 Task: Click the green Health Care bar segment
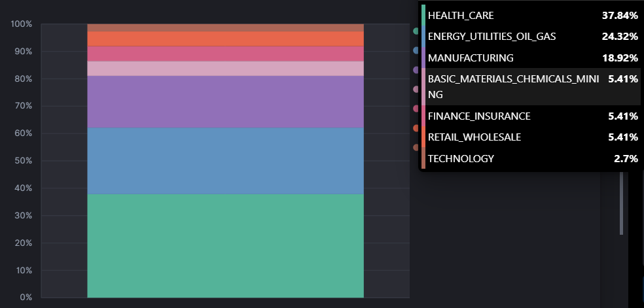click(x=225, y=245)
